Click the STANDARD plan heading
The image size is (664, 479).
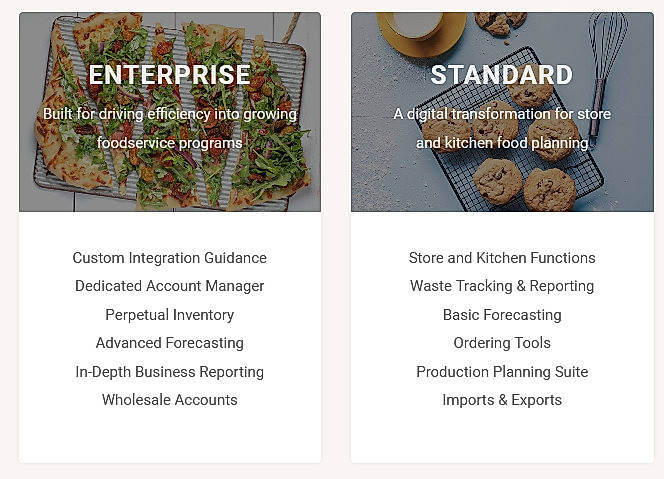pyautogui.click(x=502, y=75)
